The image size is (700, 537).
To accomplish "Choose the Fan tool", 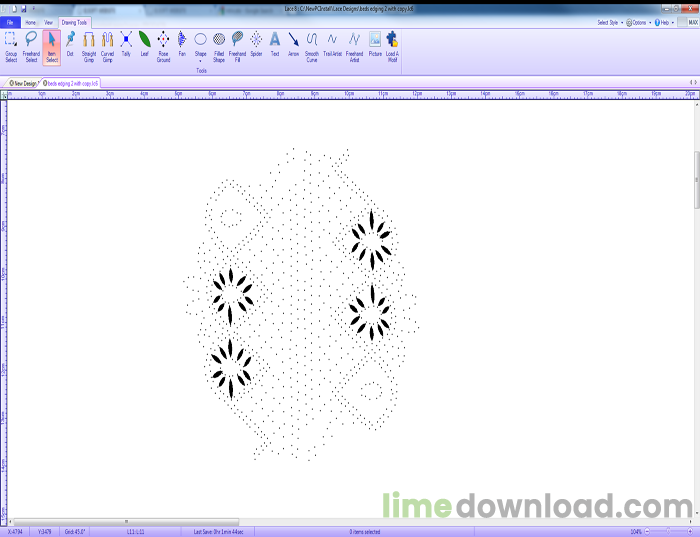I will (182, 45).
